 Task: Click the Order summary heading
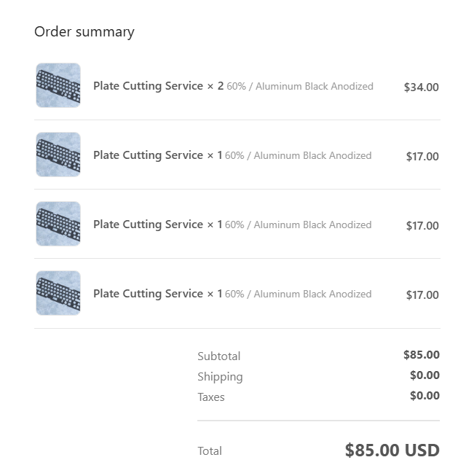pos(84,32)
